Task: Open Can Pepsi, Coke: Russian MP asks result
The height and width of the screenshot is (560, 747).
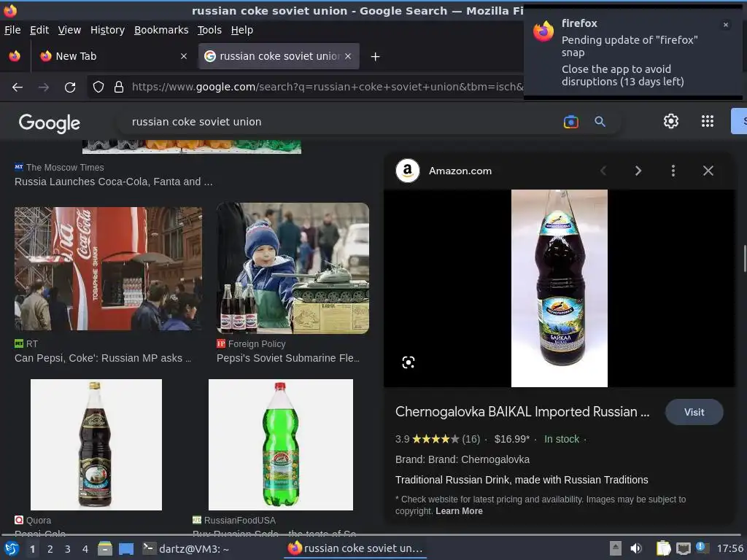Action: coord(102,358)
